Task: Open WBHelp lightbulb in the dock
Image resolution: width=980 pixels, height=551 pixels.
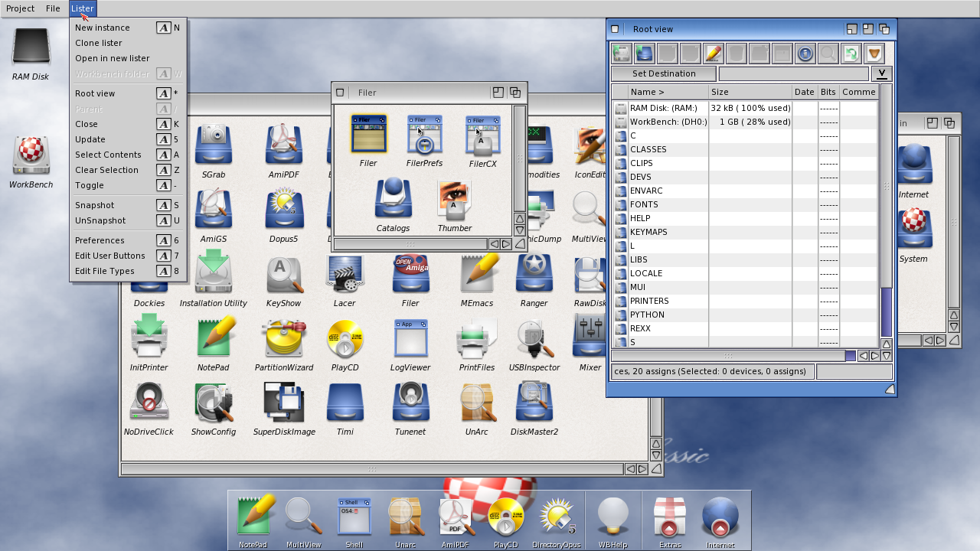Action: tap(612, 523)
